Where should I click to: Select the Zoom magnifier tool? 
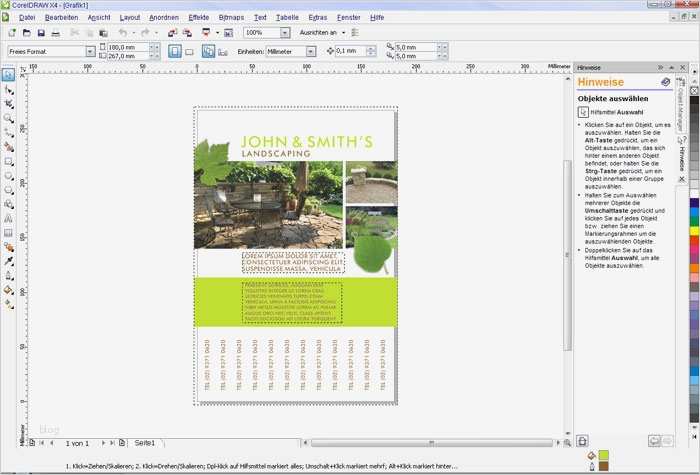point(9,118)
